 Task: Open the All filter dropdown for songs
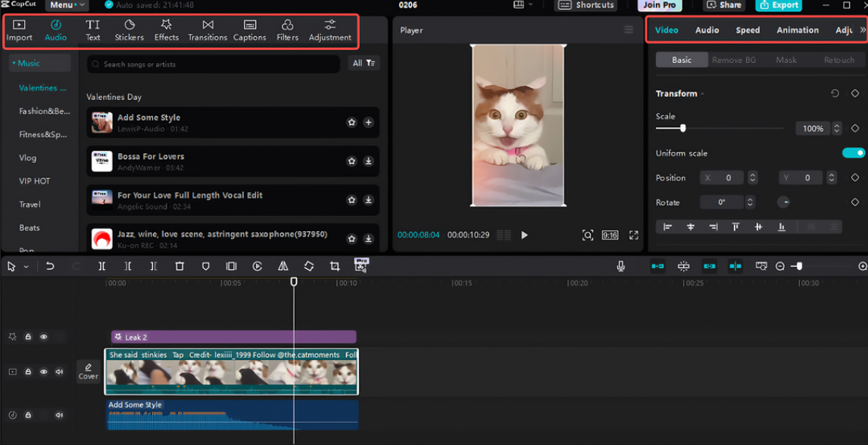coord(364,64)
